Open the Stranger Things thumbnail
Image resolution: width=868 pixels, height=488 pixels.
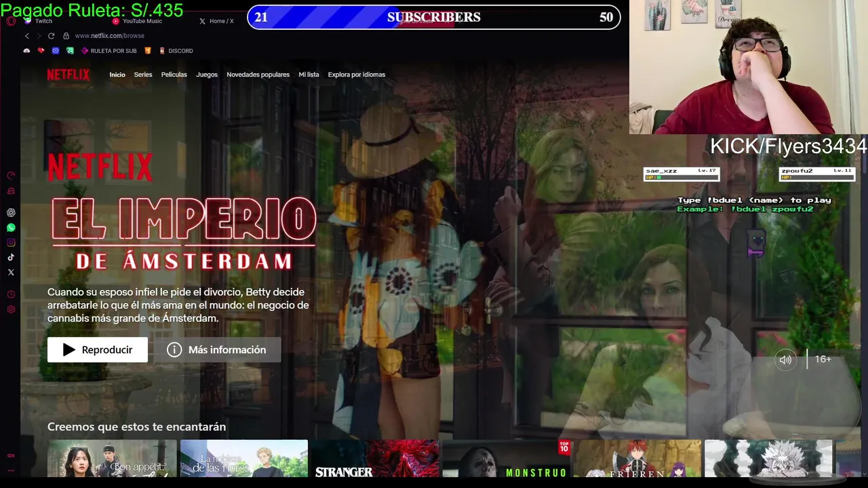click(x=375, y=459)
